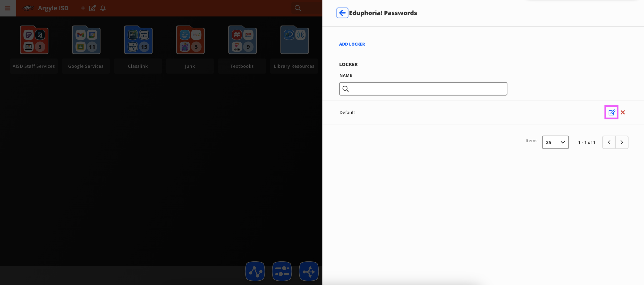Open the Library Resources folder
644x285 pixels.
coord(294,40)
